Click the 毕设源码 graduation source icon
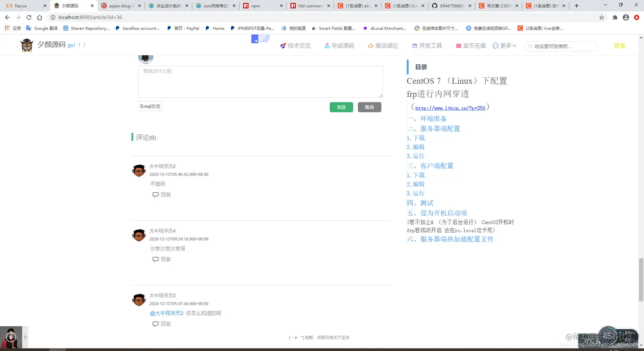644x351 pixels. [x=327, y=46]
